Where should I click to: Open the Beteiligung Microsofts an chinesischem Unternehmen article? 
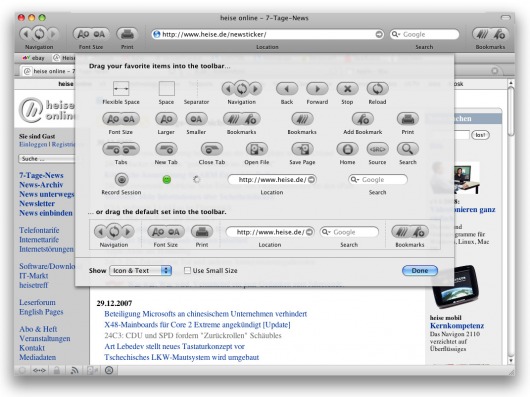[206, 314]
